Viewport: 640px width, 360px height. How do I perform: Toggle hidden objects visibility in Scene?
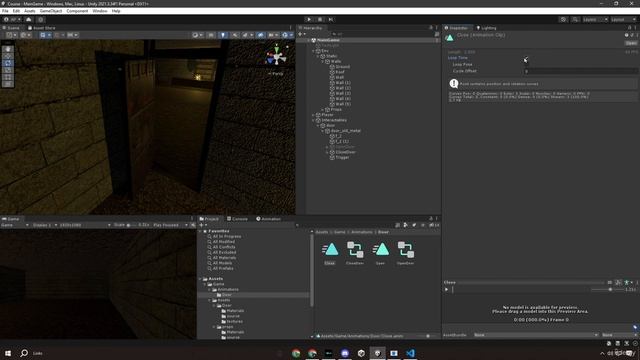[260, 35]
